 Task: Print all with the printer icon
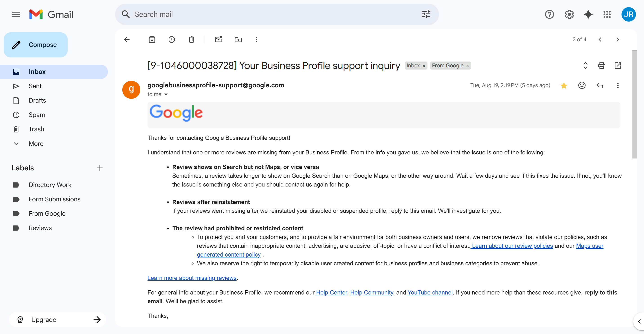pyautogui.click(x=602, y=66)
